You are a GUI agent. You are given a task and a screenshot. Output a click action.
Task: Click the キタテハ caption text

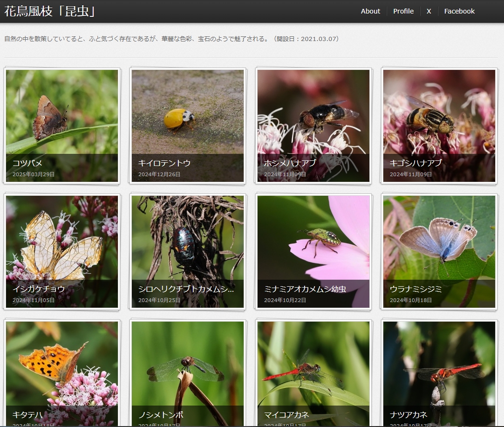click(27, 415)
